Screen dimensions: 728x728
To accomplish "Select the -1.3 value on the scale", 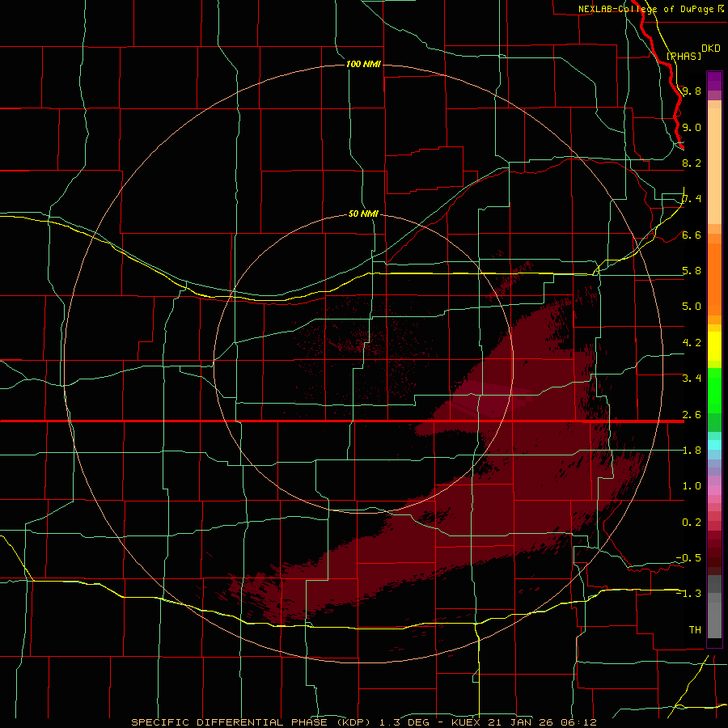I will point(688,594).
